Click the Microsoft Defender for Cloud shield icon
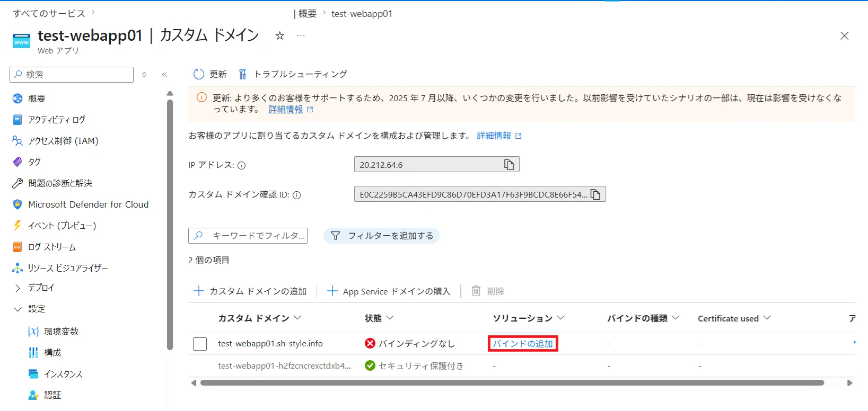 (x=17, y=204)
